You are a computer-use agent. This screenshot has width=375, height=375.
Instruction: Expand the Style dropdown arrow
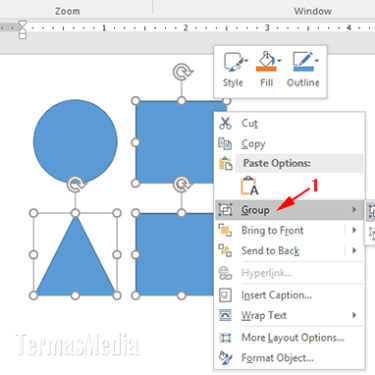click(x=246, y=60)
